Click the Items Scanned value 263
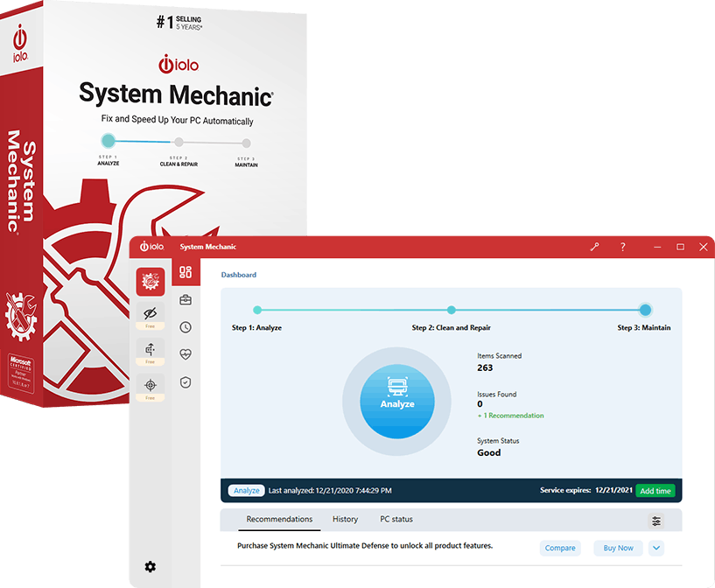Image resolution: width=715 pixels, height=588 pixels. point(485,367)
